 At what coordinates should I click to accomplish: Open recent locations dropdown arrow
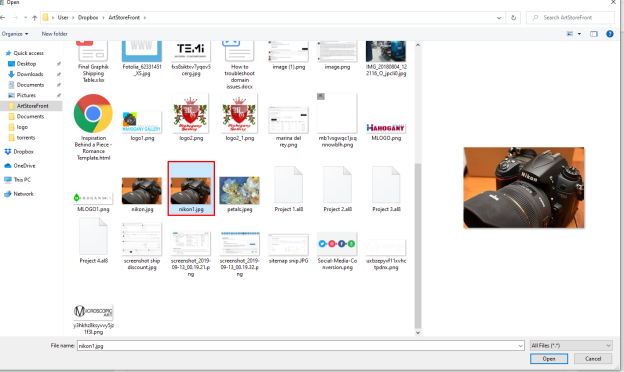coord(25,18)
